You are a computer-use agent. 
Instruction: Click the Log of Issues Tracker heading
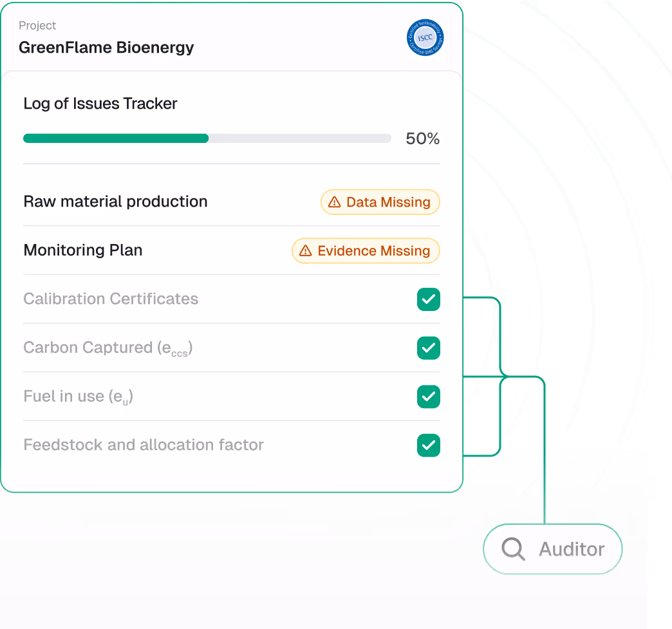click(x=100, y=104)
